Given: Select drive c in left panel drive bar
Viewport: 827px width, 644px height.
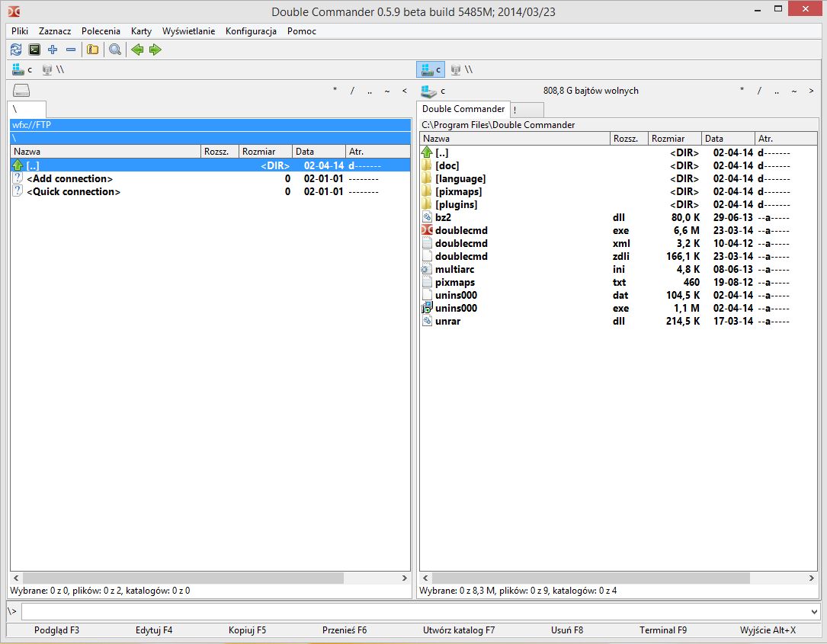Looking at the screenshot, I should coord(22,69).
